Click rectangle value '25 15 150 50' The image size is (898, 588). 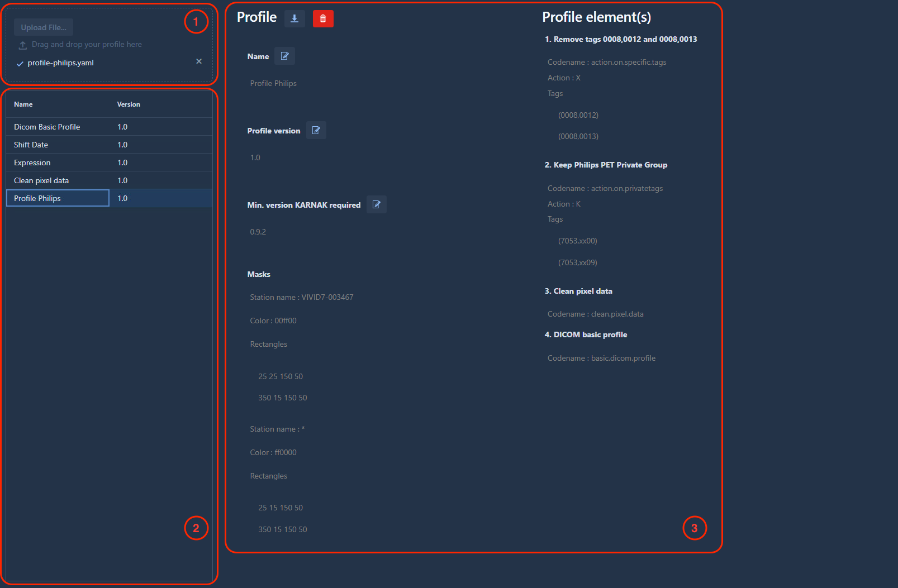click(x=281, y=508)
